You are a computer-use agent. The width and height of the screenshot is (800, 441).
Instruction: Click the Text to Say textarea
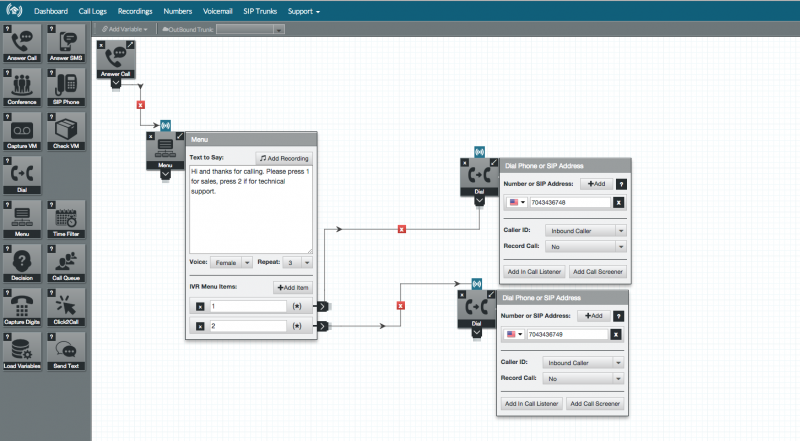coord(251,209)
